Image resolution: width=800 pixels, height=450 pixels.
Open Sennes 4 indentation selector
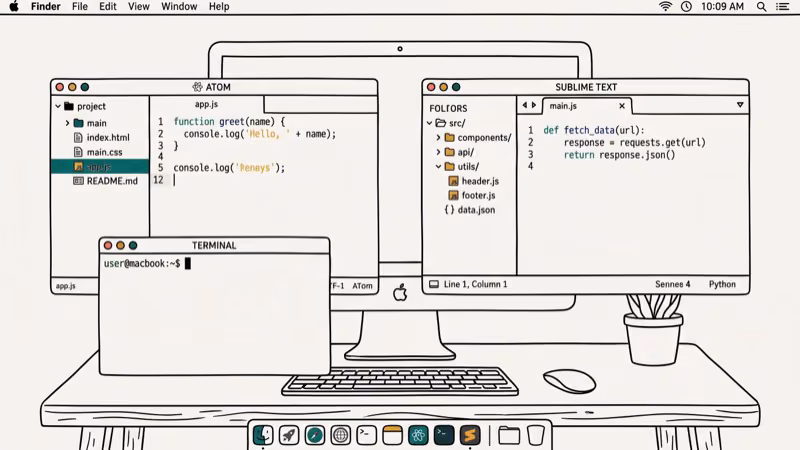(x=672, y=284)
